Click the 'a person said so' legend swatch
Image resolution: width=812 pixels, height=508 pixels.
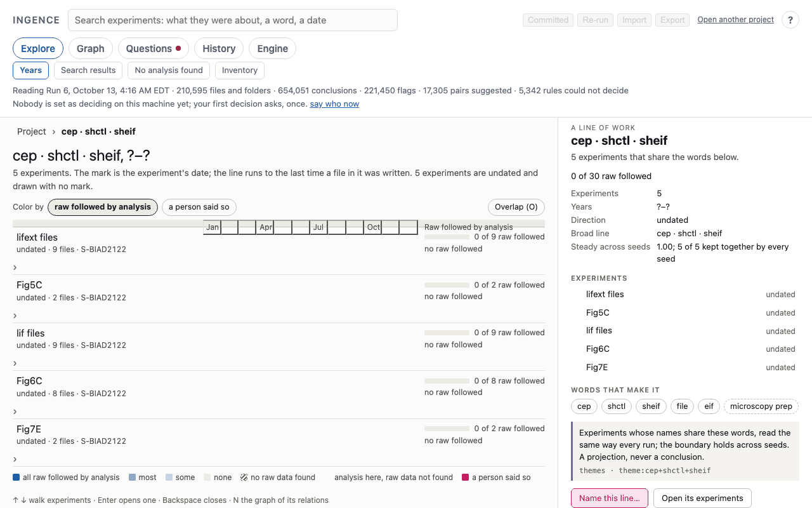click(x=466, y=478)
